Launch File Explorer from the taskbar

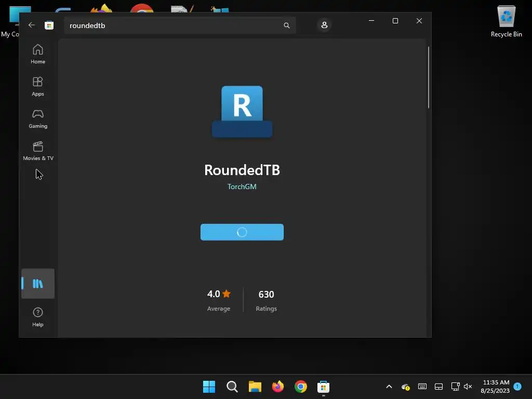(x=255, y=387)
